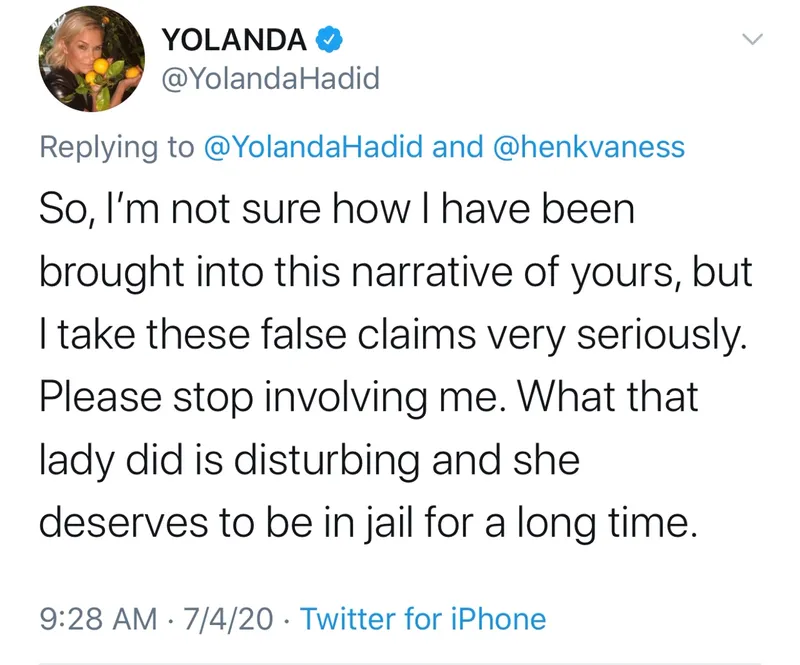Select the 9:28 AM timestamp
The image size is (800, 665).
click(98, 619)
